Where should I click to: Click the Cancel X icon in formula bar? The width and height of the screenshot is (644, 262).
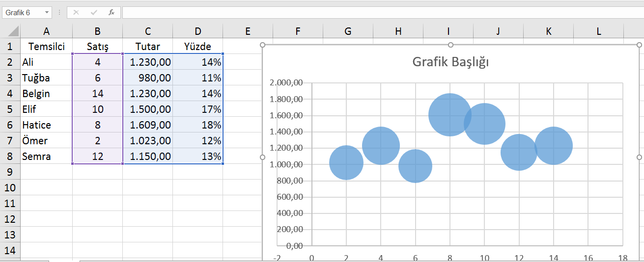point(76,12)
